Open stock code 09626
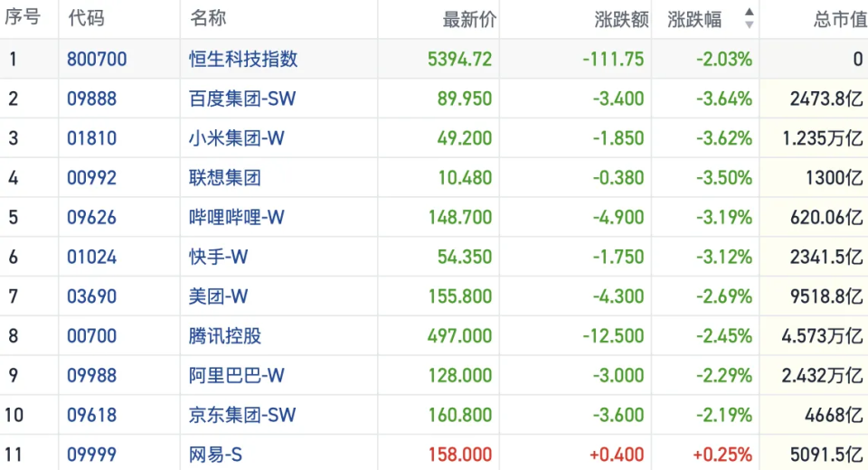 (92, 217)
